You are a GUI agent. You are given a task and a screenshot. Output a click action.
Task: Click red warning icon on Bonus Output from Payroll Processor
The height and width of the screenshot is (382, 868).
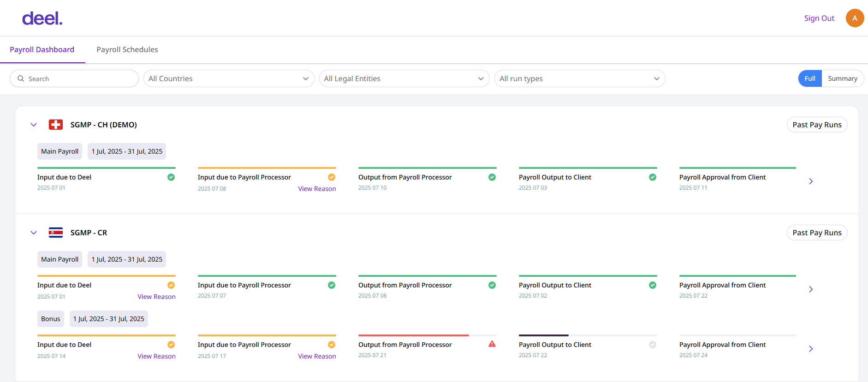492,344
